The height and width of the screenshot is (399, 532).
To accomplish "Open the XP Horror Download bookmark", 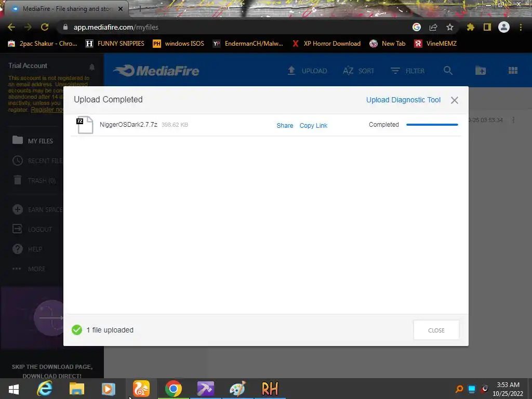I will click(326, 44).
